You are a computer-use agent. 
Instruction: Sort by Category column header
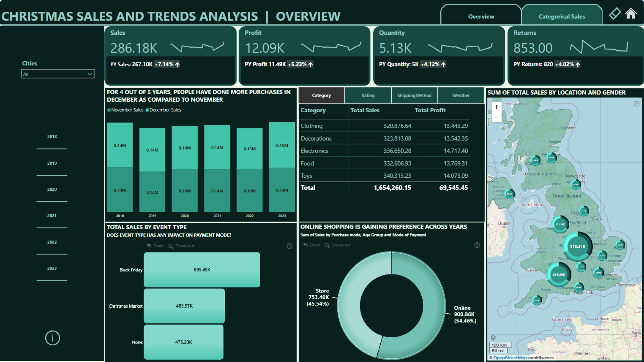[x=313, y=110]
